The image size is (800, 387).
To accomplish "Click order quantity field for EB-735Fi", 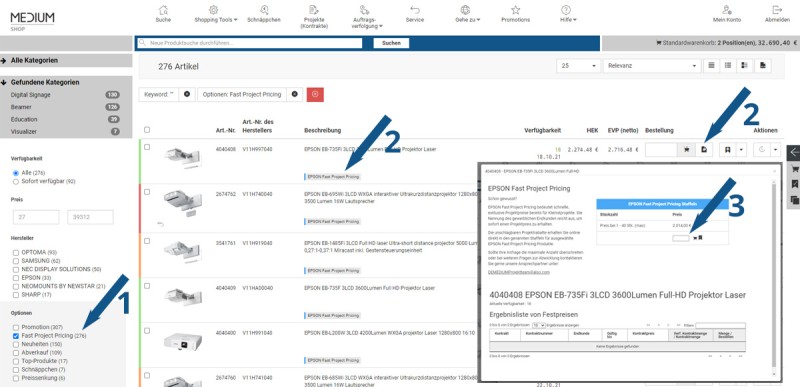I will [x=662, y=149].
